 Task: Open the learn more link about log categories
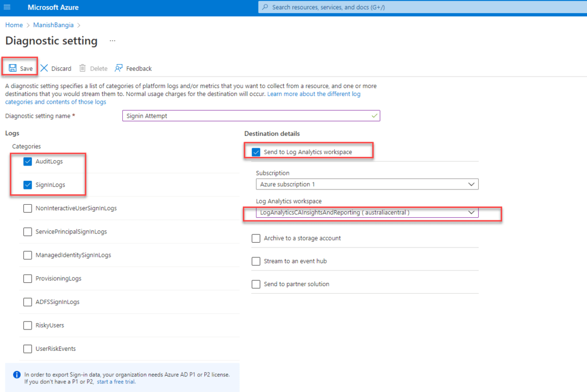click(x=314, y=93)
